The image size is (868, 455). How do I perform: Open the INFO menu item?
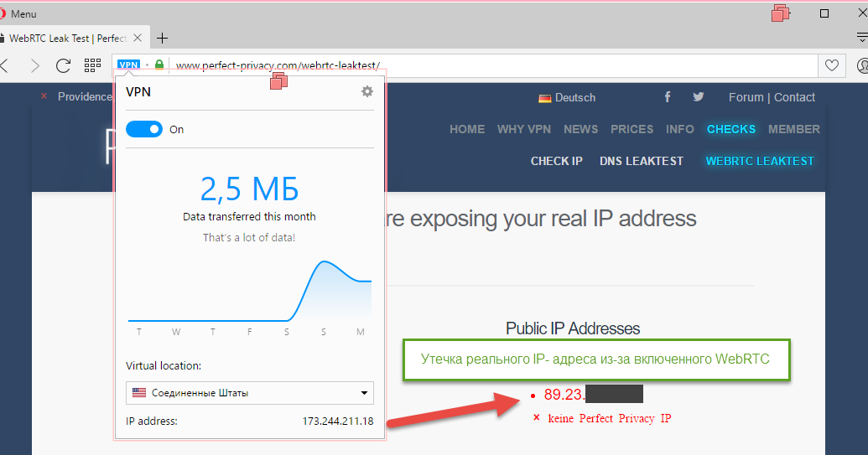[680, 129]
